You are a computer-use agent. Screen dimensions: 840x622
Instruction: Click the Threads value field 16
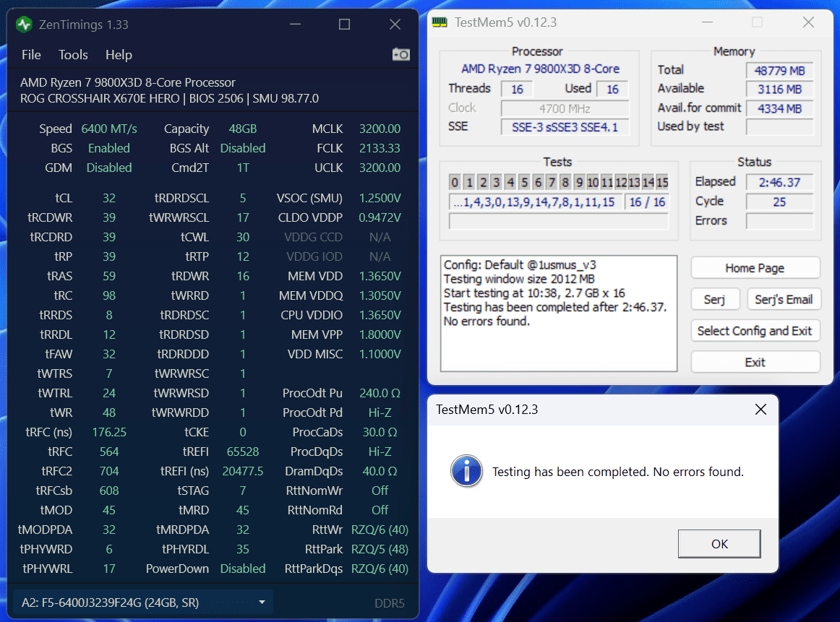point(516,89)
